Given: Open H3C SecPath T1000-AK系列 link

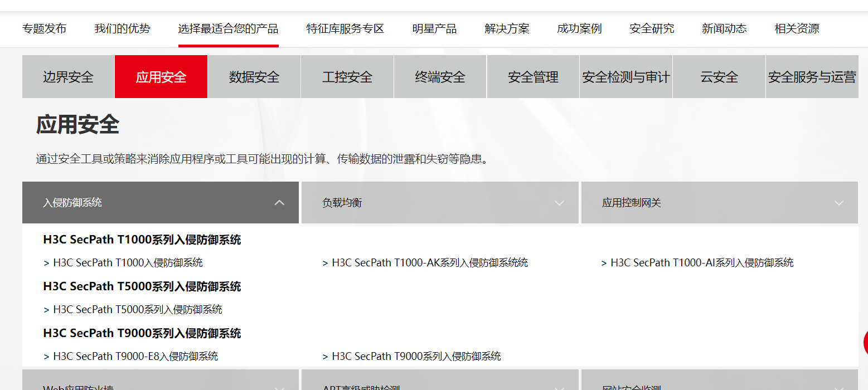Looking at the screenshot, I should [425, 262].
